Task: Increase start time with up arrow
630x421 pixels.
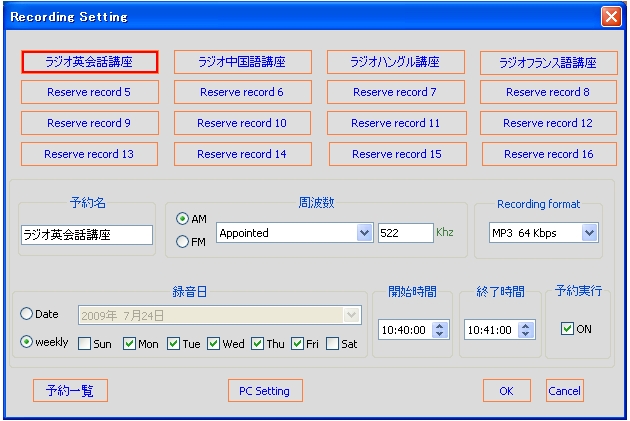Action: coord(440,326)
